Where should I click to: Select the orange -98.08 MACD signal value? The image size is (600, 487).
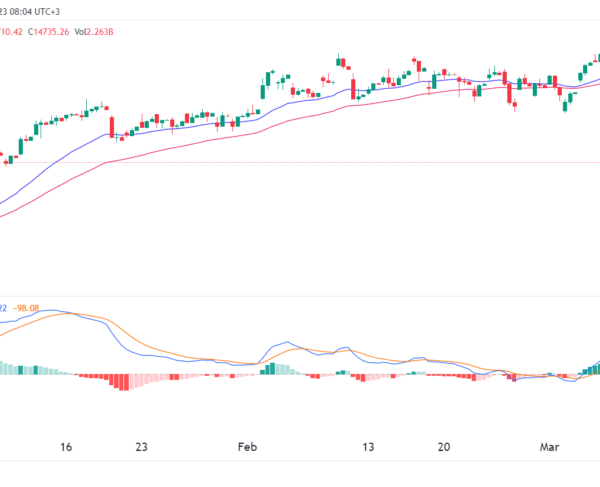[x=26, y=308]
